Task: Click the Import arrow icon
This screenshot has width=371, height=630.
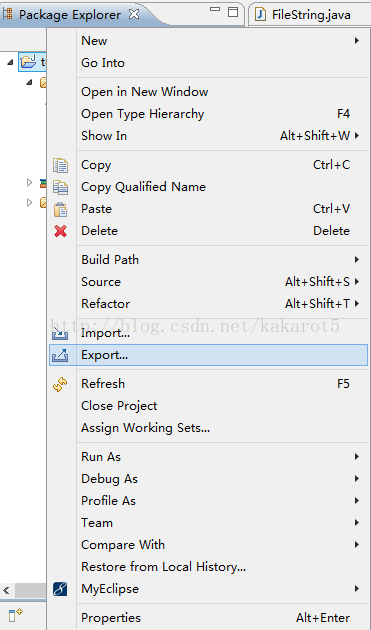Action: (x=60, y=333)
